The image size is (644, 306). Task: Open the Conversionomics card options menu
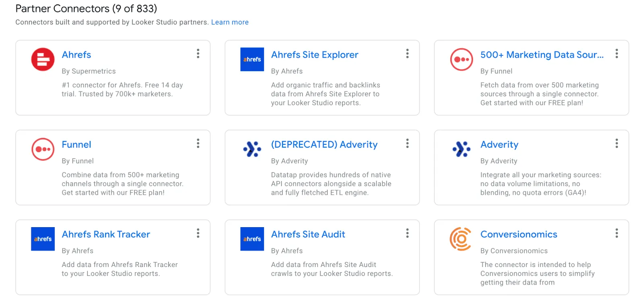pos(616,233)
